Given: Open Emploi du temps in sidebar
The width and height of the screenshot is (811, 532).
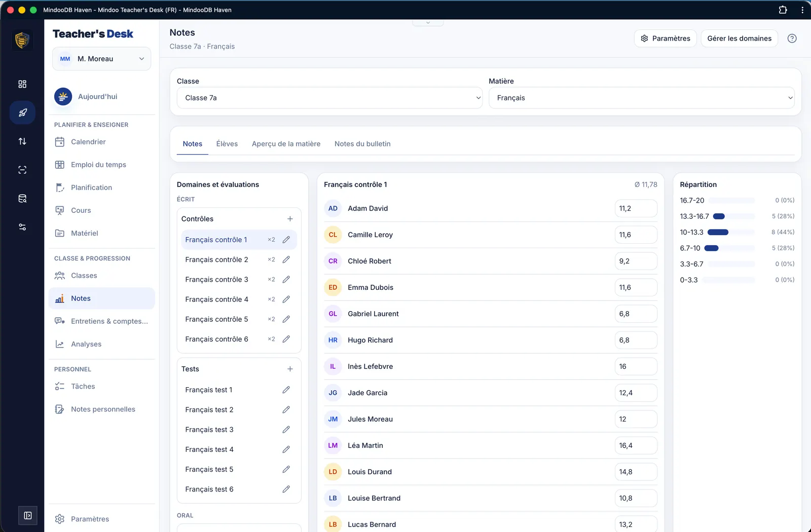Looking at the screenshot, I should pos(101,165).
